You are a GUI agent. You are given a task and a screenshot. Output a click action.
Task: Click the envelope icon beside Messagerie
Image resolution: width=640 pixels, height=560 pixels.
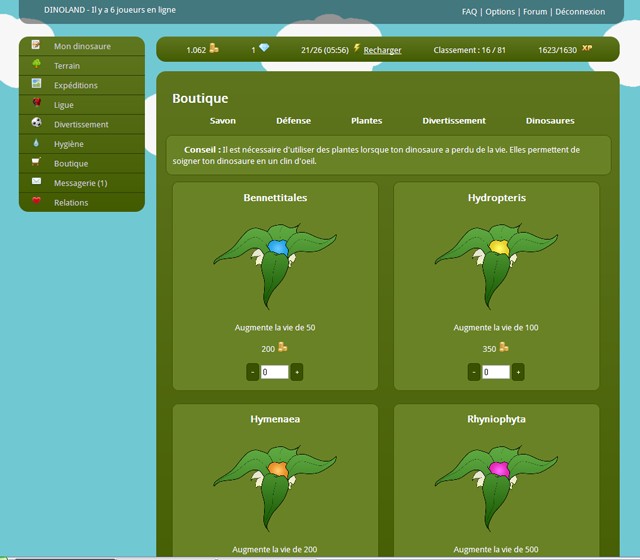click(x=36, y=181)
